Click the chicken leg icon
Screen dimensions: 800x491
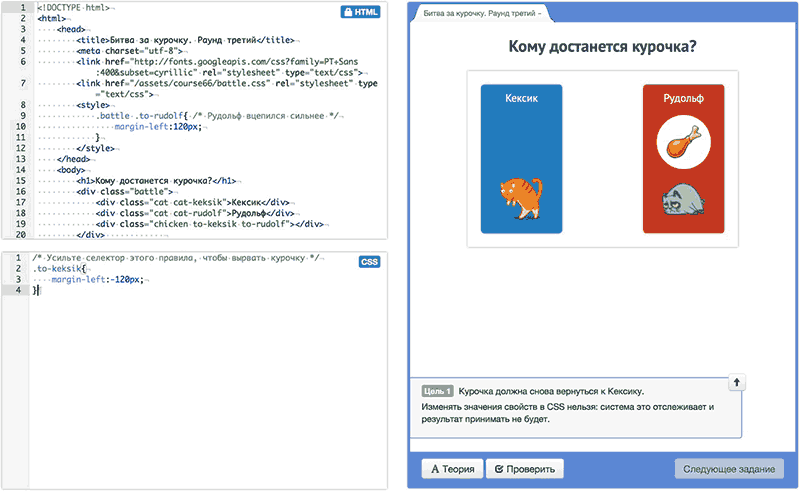[682, 143]
